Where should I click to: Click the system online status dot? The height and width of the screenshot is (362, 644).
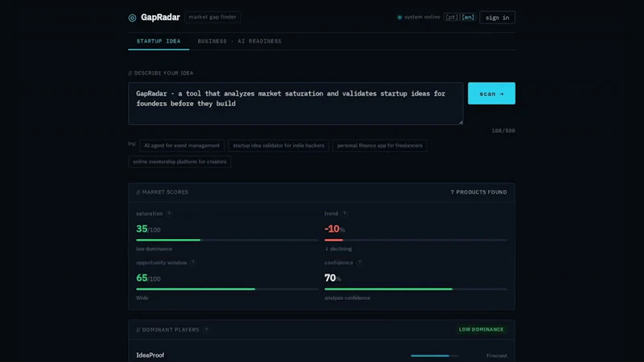(x=399, y=17)
